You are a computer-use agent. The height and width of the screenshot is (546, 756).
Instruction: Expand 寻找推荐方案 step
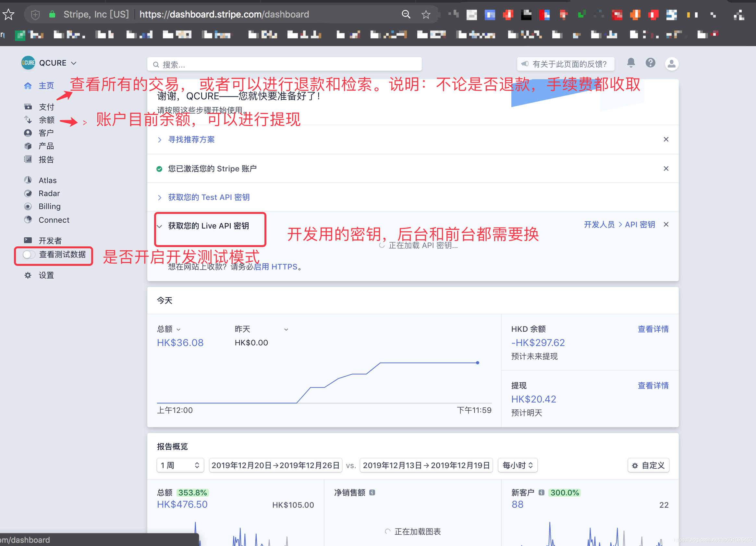(191, 139)
